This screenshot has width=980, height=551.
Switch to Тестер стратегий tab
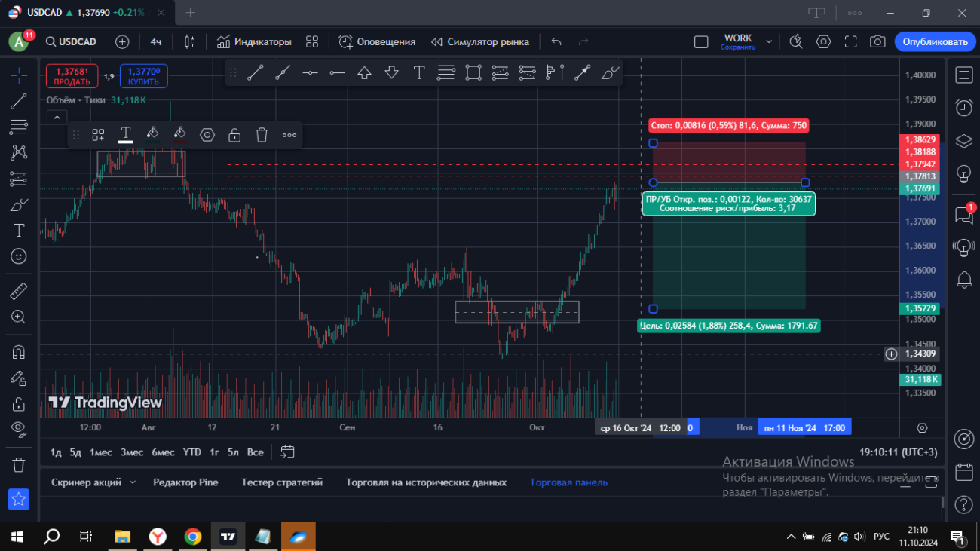tap(282, 482)
